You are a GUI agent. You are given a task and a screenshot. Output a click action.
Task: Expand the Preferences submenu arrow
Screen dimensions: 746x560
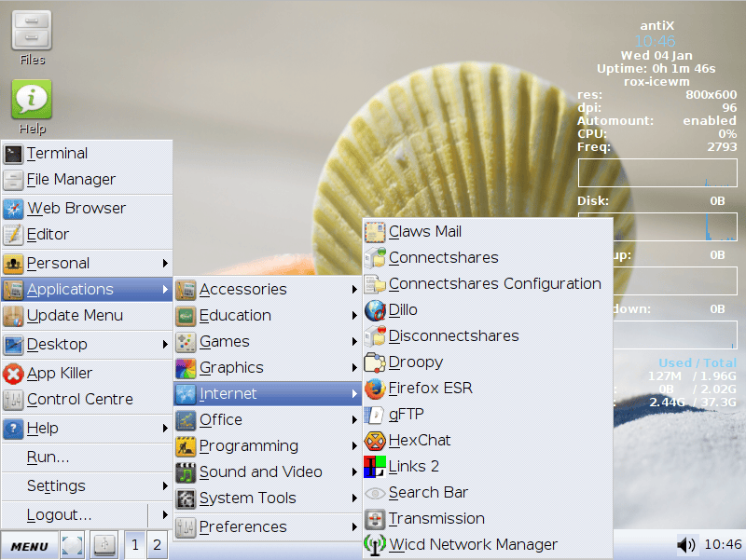click(x=354, y=526)
